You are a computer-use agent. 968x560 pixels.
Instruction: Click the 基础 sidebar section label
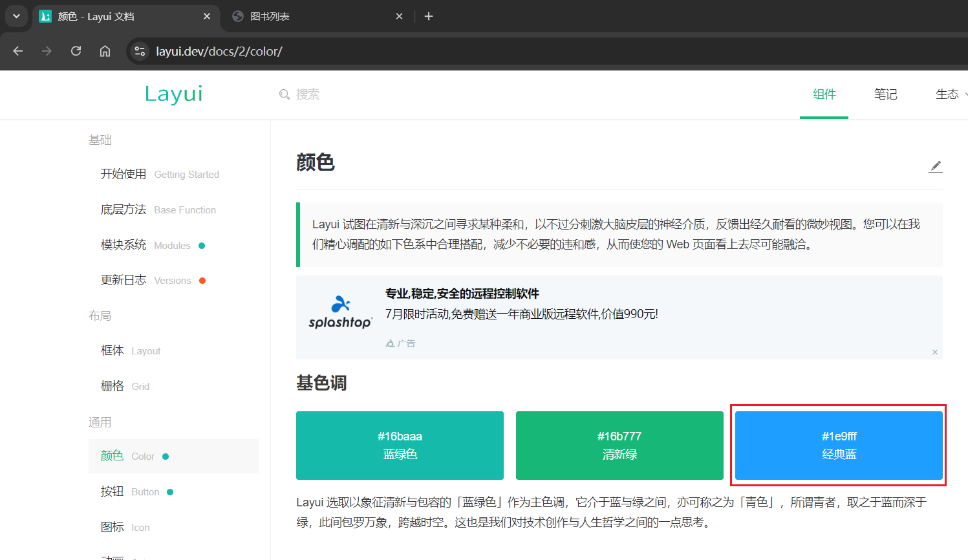tap(100, 140)
